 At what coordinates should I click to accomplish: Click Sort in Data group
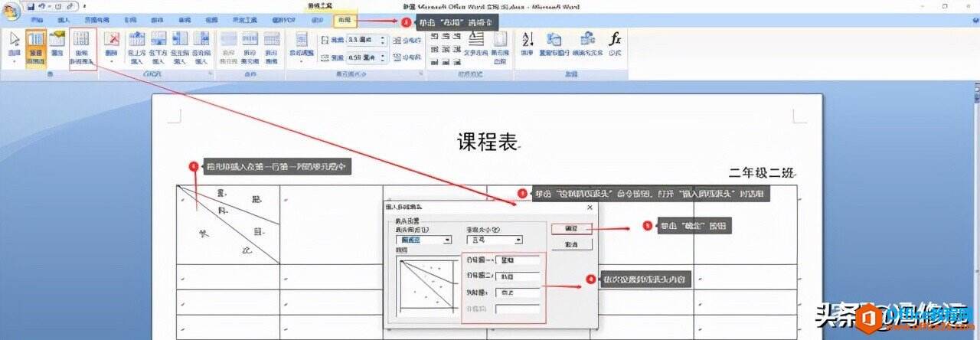tap(528, 44)
